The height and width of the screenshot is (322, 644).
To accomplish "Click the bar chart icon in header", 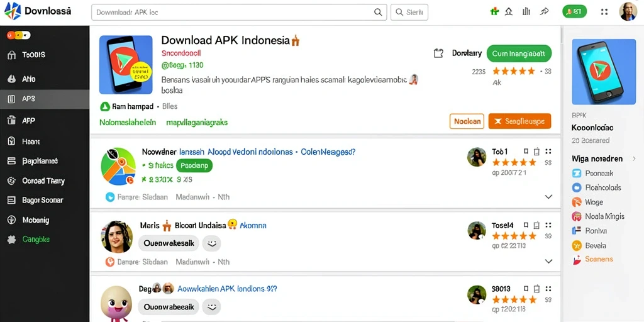I will 526,12.
